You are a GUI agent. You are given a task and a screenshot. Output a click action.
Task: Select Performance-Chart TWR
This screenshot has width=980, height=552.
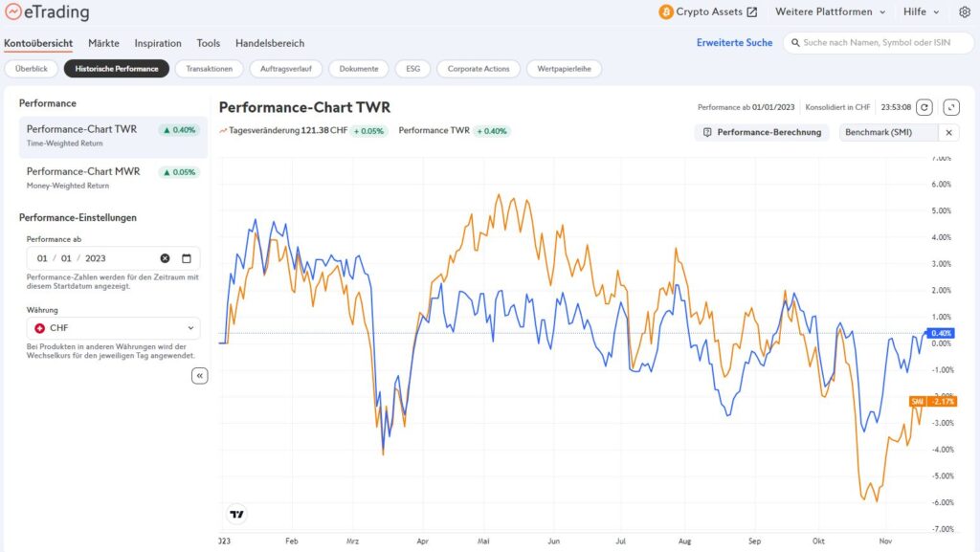point(113,136)
